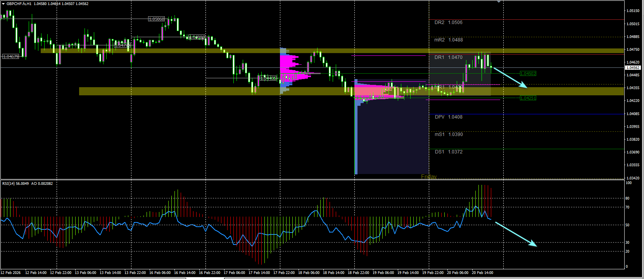Screen dimensions: 644x279
Task: Click the current price tag 1.04562
Action: pyautogui.click(x=634, y=68)
